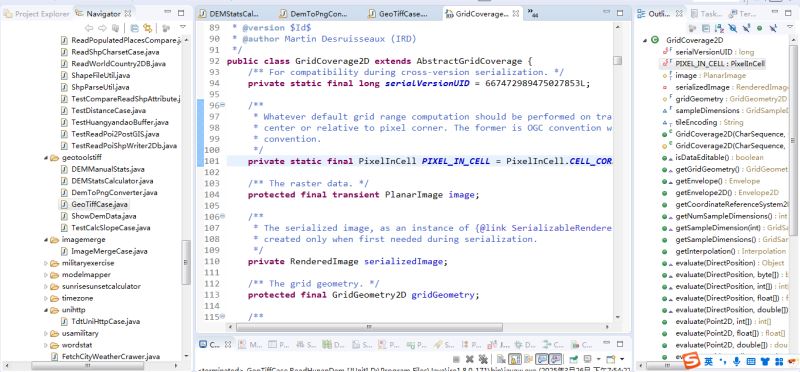Click the Terminate button in Console toolbar
The width and height of the screenshot is (800, 372).
(457, 359)
